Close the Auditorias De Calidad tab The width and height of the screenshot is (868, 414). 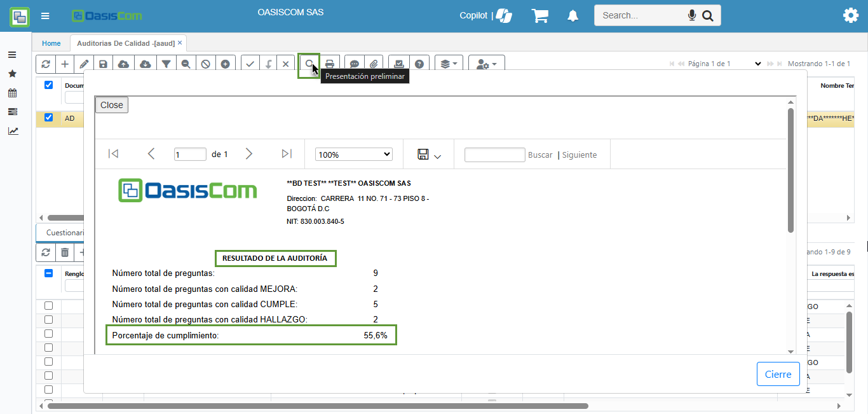click(180, 43)
